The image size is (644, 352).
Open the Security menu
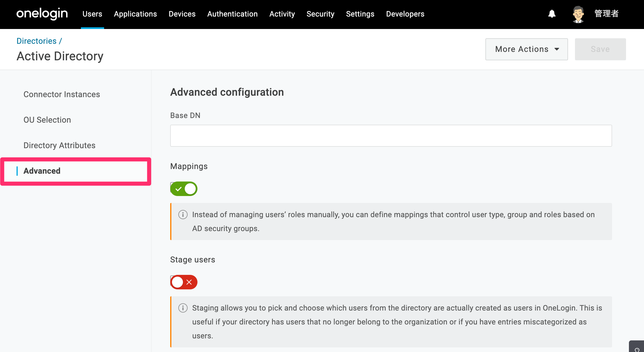coord(320,14)
